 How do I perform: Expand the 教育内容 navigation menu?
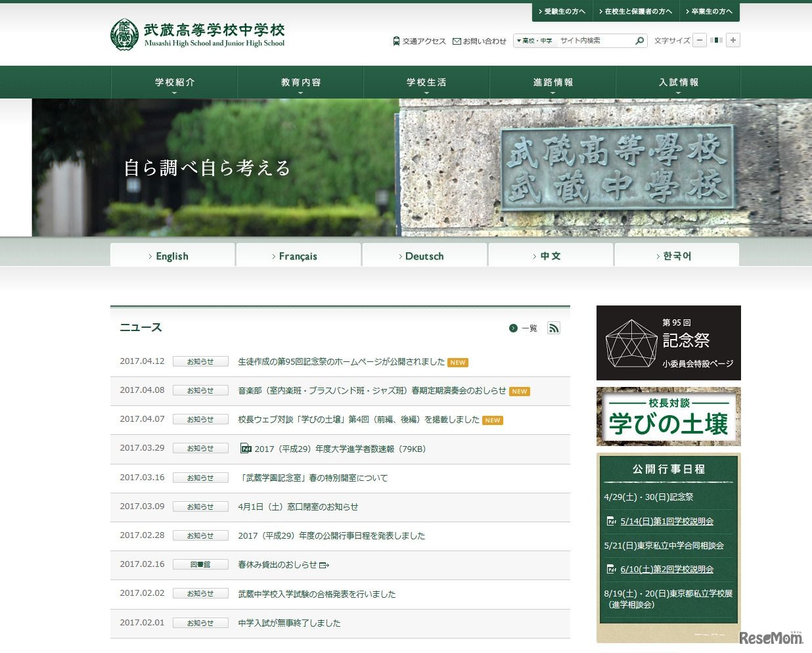tap(300, 81)
